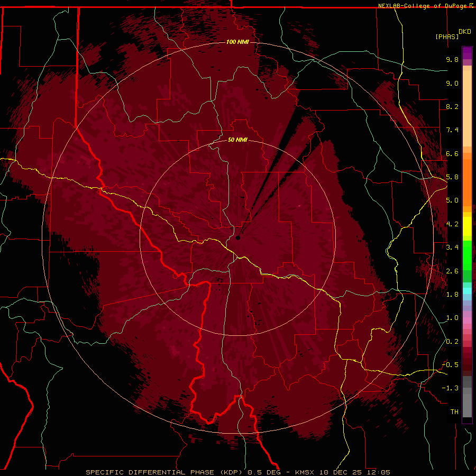Click the 6.6 value on the scale

pyautogui.click(x=452, y=153)
